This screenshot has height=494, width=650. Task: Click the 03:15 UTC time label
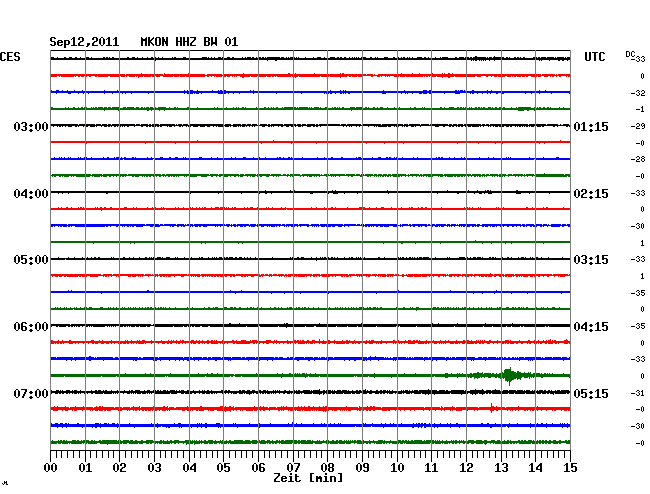point(591,260)
